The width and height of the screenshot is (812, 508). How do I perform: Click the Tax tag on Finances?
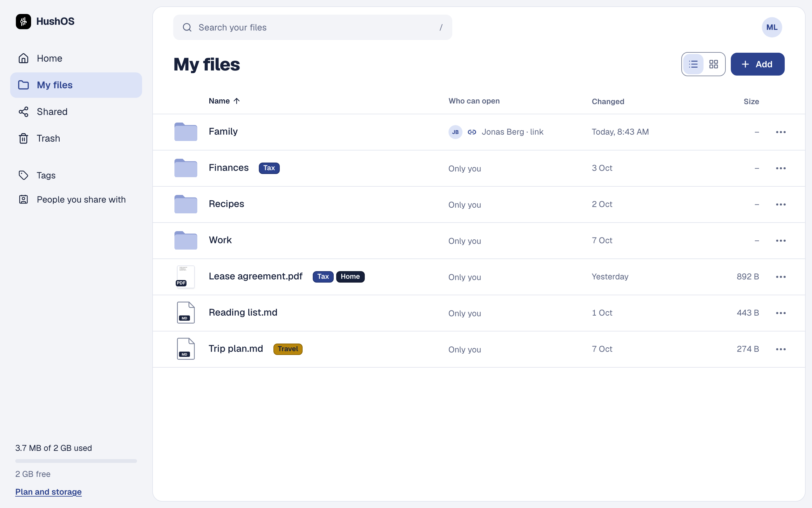269,168
